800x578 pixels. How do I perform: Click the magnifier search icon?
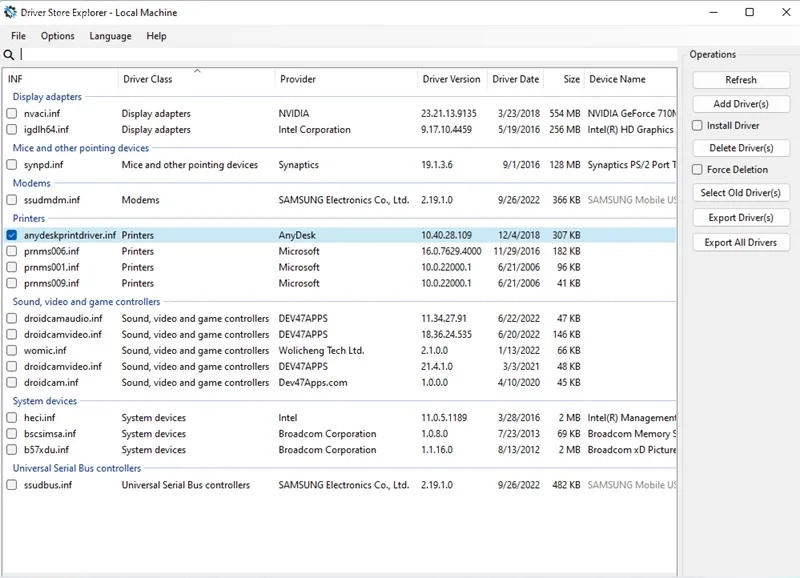[x=9, y=55]
